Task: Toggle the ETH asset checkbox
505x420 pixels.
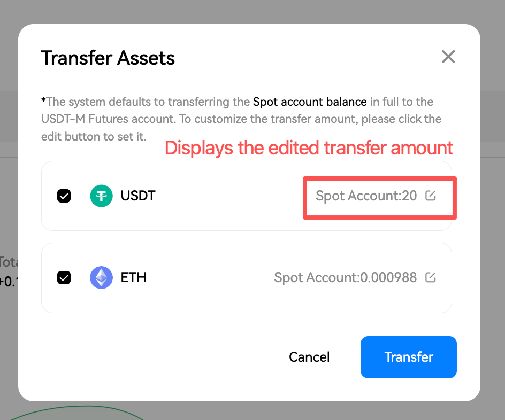Action: (64, 278)
